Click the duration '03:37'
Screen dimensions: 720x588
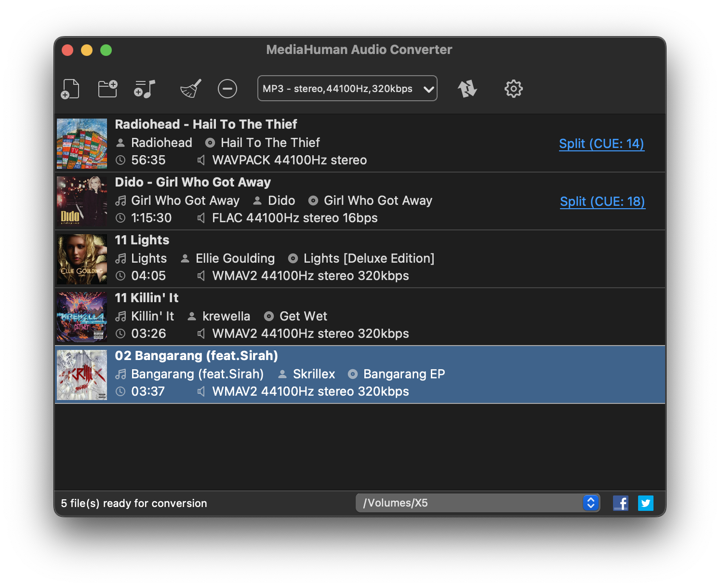[147, 391]
